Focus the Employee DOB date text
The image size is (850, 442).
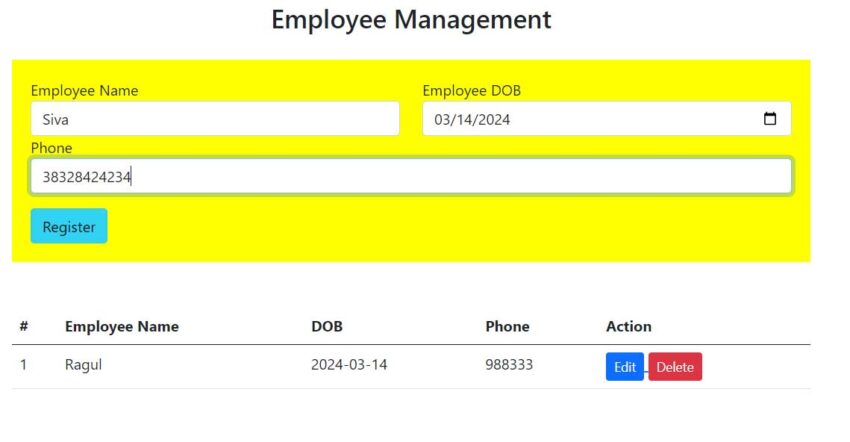pyautogui.click(x=472, y=119)
